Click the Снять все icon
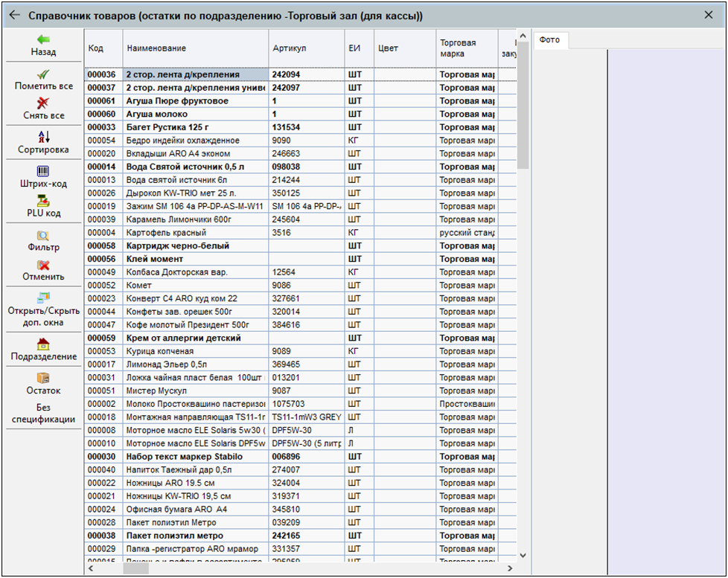The image size is (728, 578). [x=43, y=103]
